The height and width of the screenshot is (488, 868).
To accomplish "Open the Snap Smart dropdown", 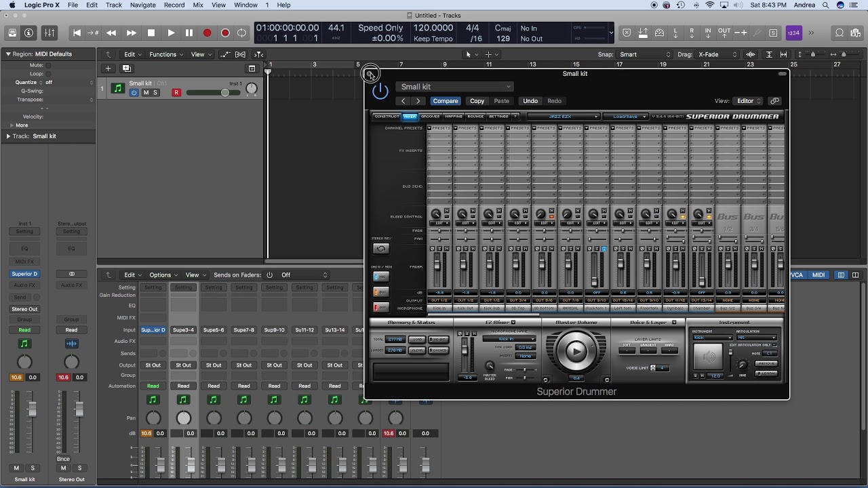I will coord(644,54).
